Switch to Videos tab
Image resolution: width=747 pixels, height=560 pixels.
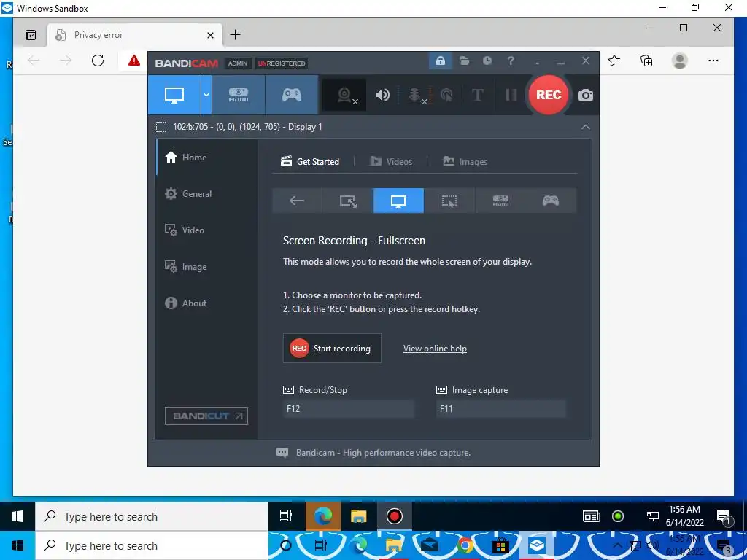click(x=391, y=161)
